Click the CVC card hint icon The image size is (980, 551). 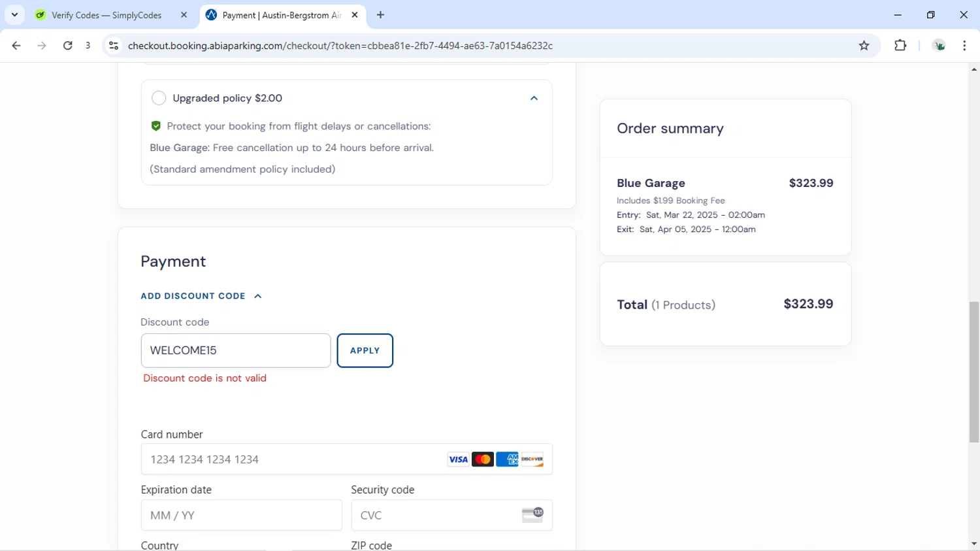click(532, 514)
